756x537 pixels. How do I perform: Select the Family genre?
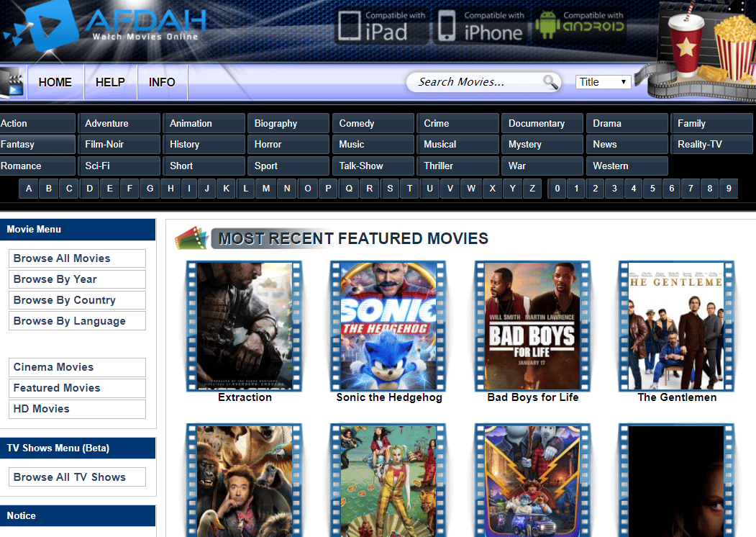(x=711, y=124)
